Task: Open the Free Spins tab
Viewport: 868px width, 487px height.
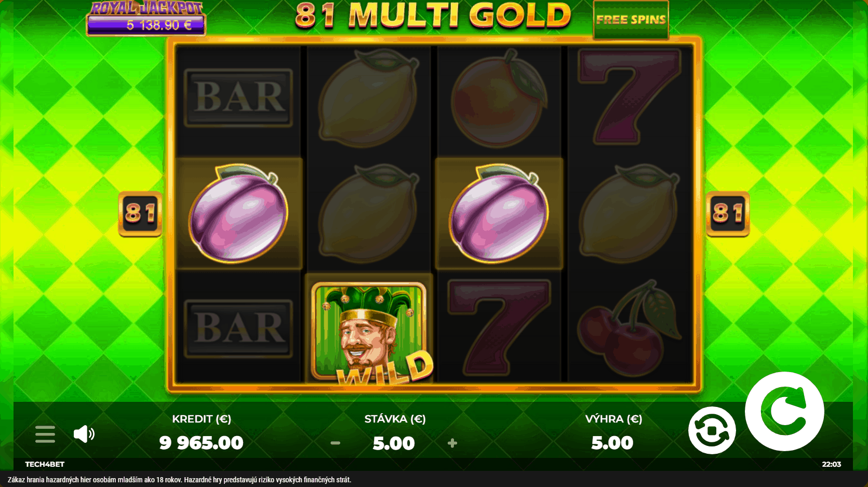Action: 631,20
